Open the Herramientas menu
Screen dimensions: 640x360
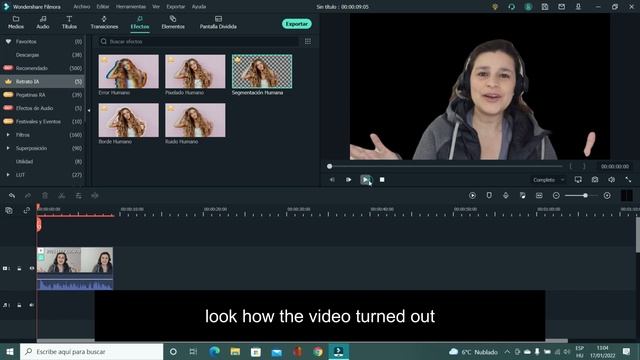[x=131, y=7]
